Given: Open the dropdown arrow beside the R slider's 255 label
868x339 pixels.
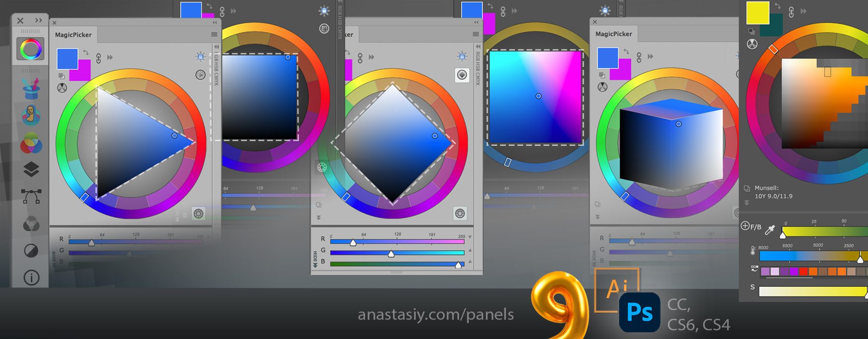Looking at the screenshot, I should (470, 237).
